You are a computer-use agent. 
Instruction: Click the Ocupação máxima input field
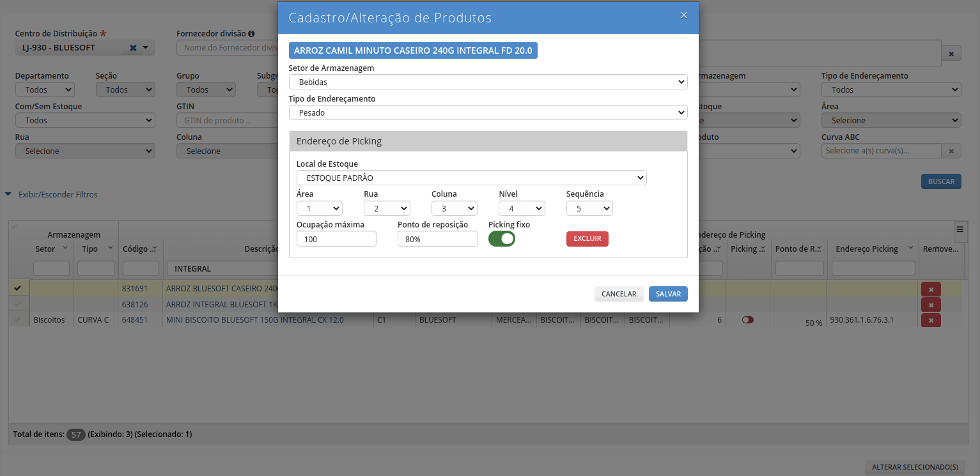(x=336, y=239)
